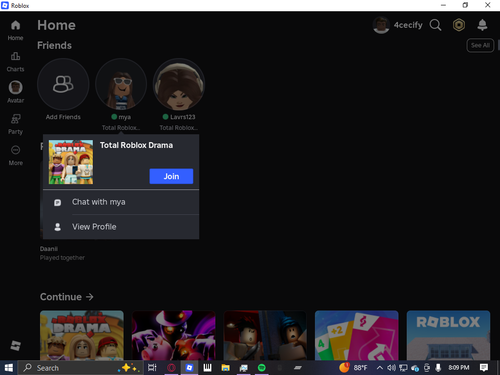Open the purple top-hat pig game card

pyautogui.click(x=173, y=335)
